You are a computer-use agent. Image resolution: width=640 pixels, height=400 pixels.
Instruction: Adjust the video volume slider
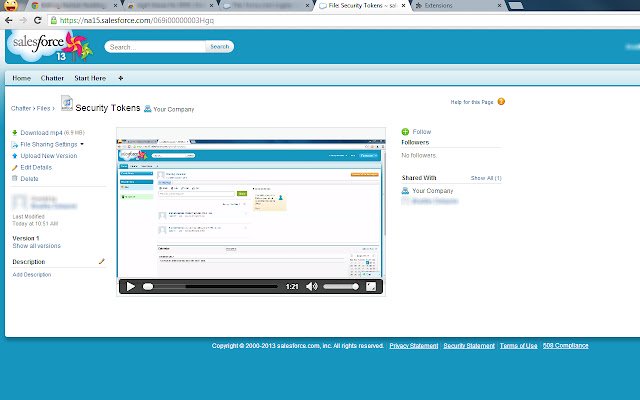tap(341, 287)
